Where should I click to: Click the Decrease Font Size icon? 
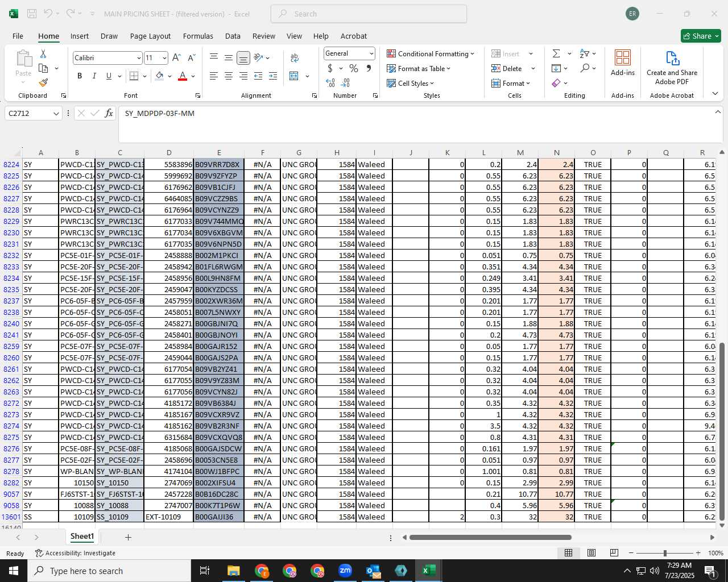pos(191,57)
